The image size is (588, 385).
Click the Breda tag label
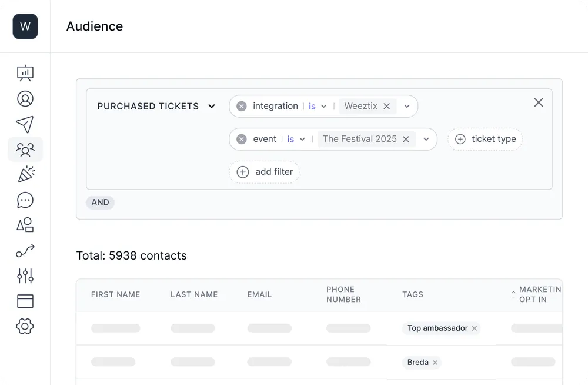(417, 363)
